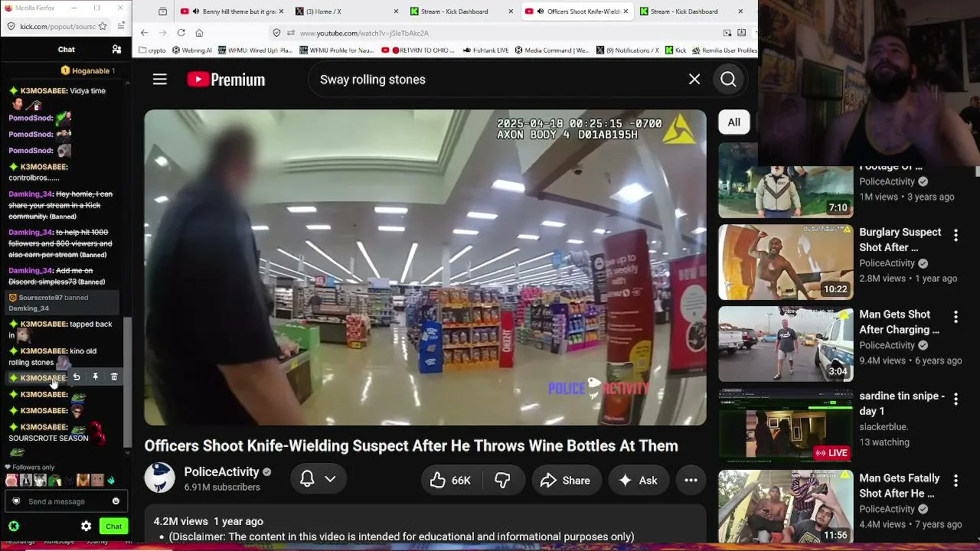Bookmark the Kick popout page star
The image size is (980, 551).
103,26
